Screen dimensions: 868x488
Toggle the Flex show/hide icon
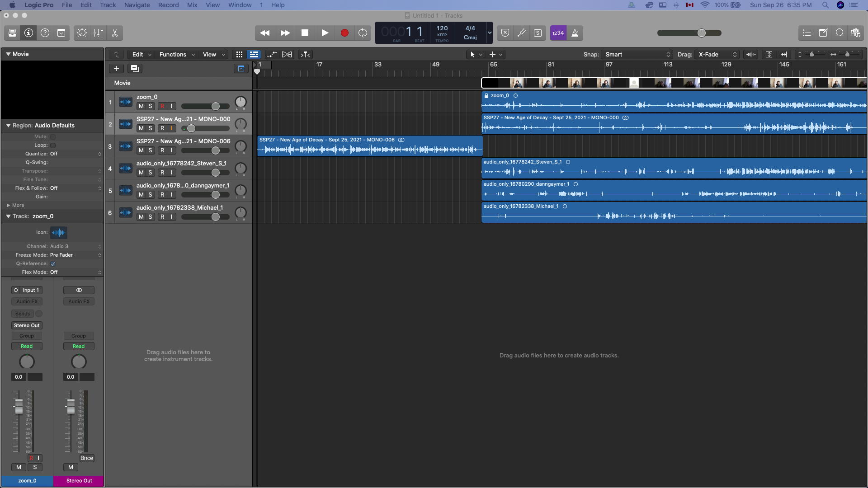point(287,55)
